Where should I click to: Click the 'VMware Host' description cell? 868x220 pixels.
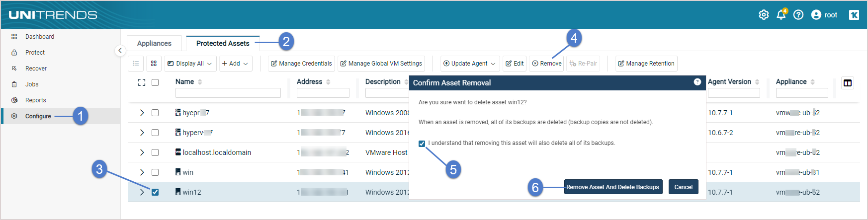[386, 152]
